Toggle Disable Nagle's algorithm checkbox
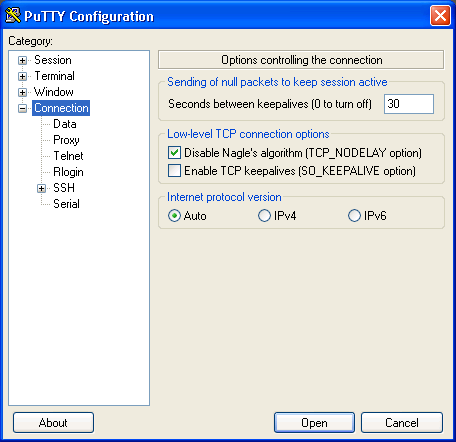456x442 pixels. tap(174, 153)
